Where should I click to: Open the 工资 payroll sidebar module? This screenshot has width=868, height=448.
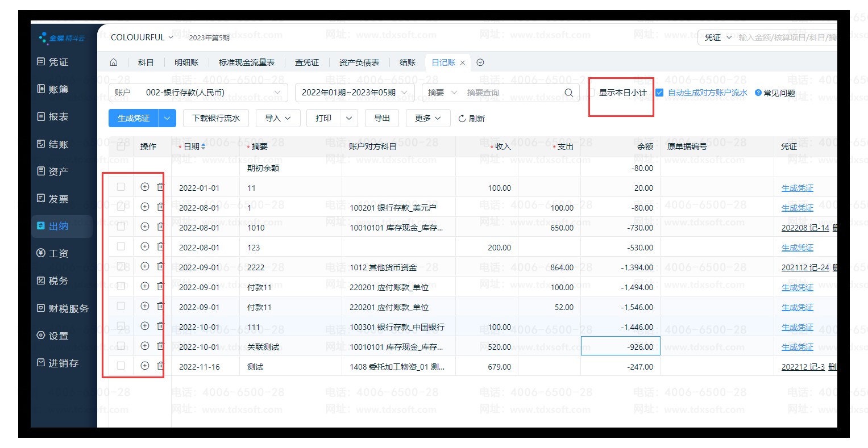[58, 253]
